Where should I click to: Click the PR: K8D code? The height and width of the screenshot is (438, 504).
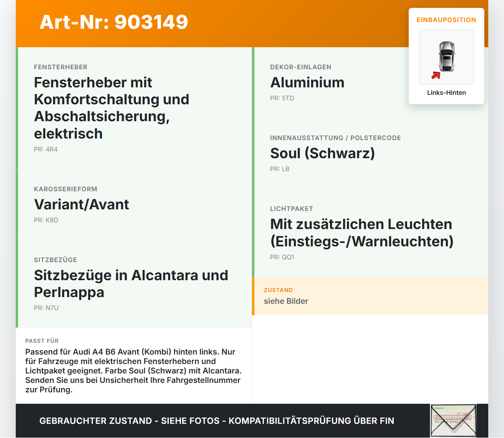46,220
